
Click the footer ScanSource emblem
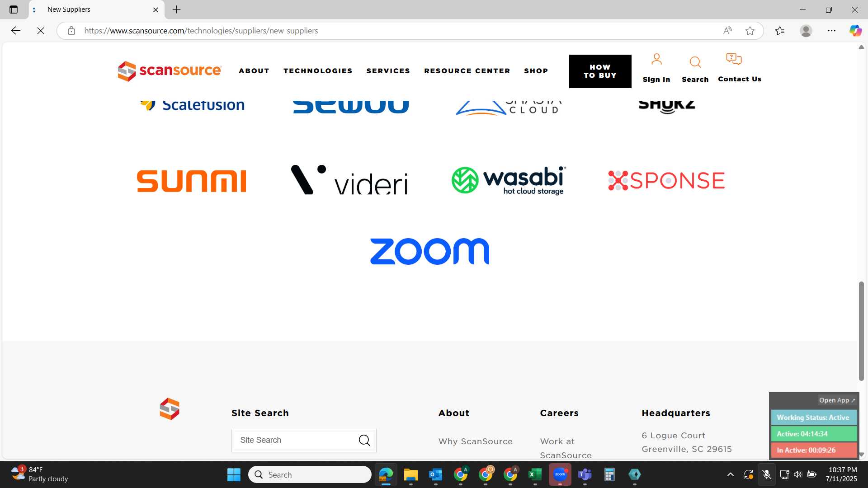click(x=170, y=409)
